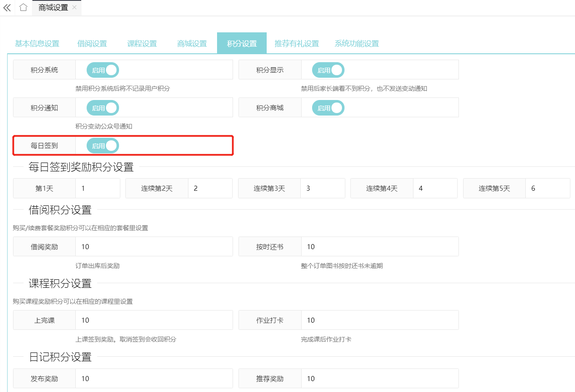Toggle the 积分商城 switch
The image size is (575, 392).
coord(328,108)
